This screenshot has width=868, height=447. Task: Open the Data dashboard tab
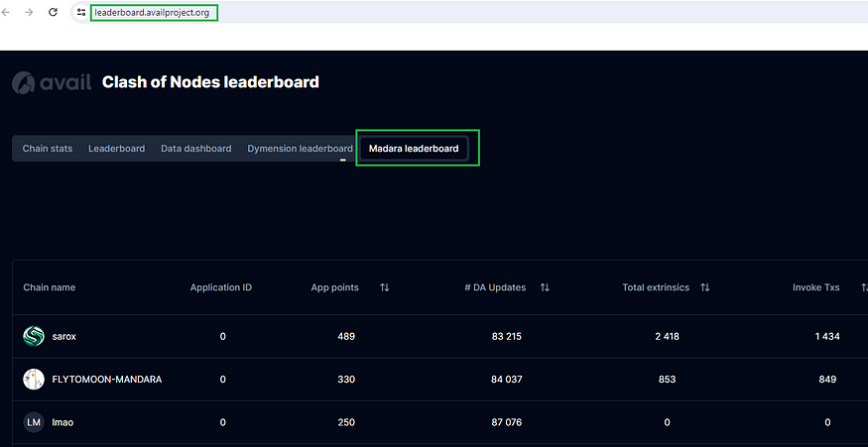196,149
